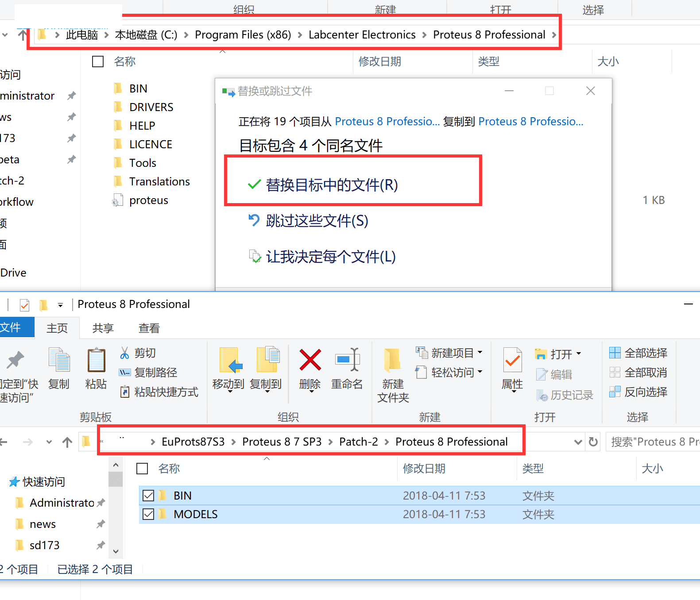Expand chevron after 此电脑 in upper breadcrumb
The width and height of the screenshot is (700, 600).
[107, 35]
